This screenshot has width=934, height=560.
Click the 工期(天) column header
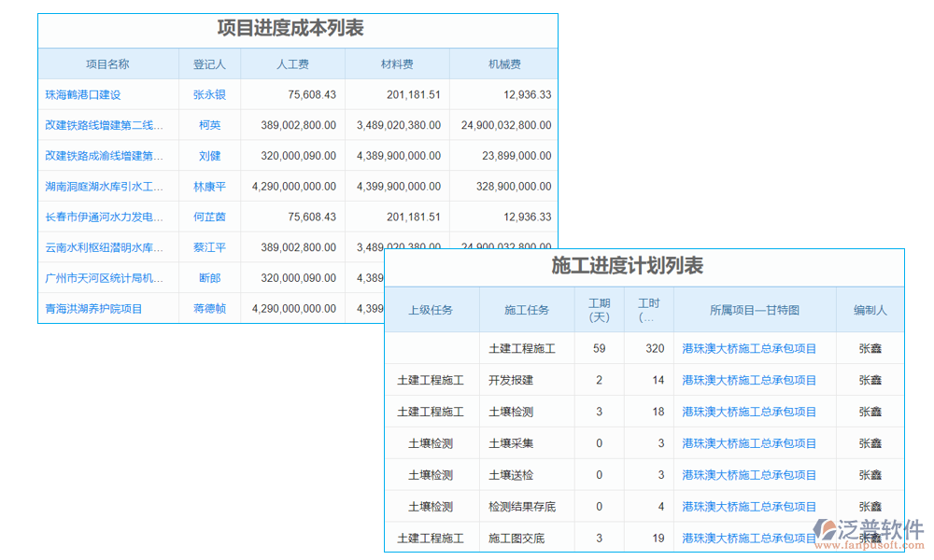(599, 309)
